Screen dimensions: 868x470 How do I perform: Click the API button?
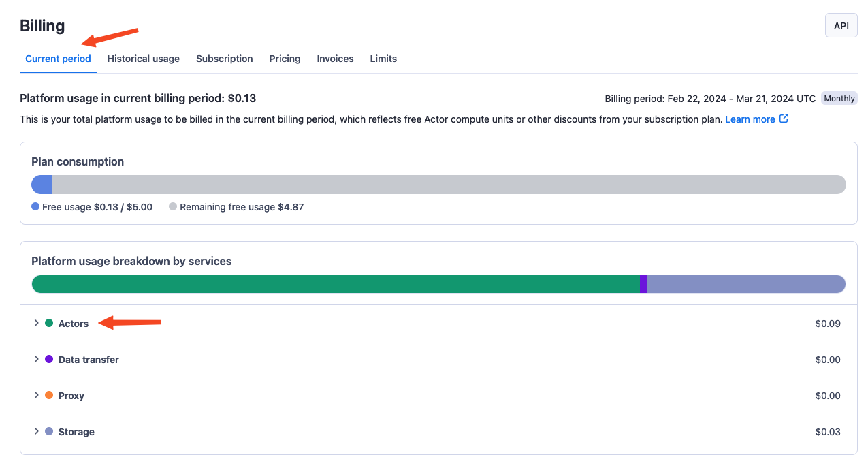pyautogui.click(x=841, y=25)
